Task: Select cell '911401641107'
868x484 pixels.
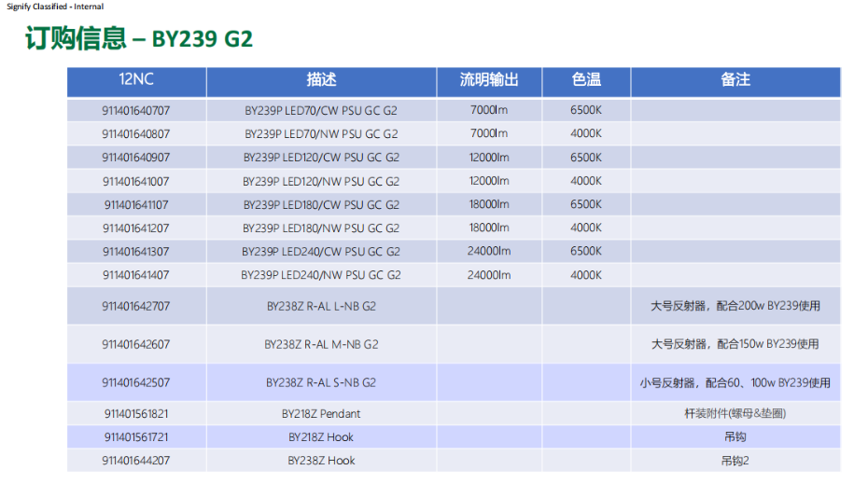Action: [136, 204]
